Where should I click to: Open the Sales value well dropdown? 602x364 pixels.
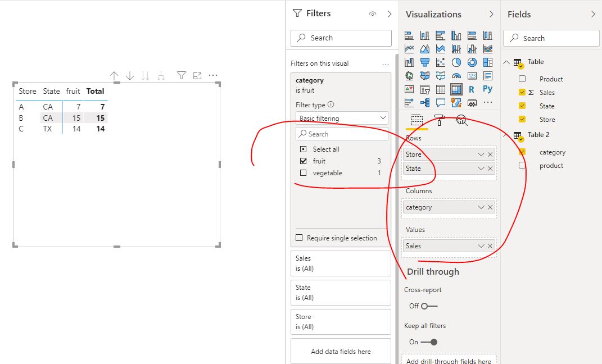pos(481,246)
